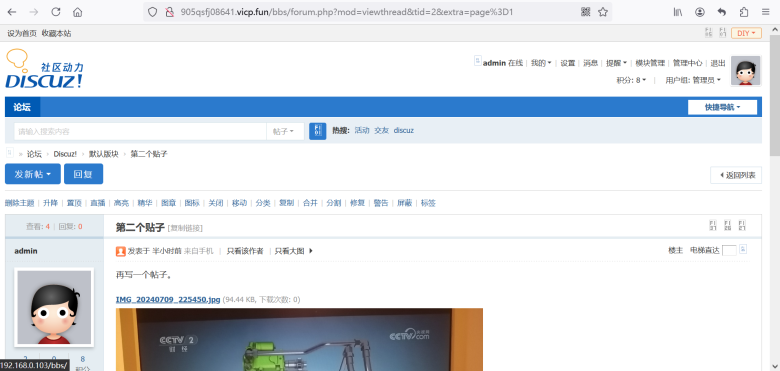
Task: Expand the 我的 dropdown menu
Action: [x=541, y=63]
